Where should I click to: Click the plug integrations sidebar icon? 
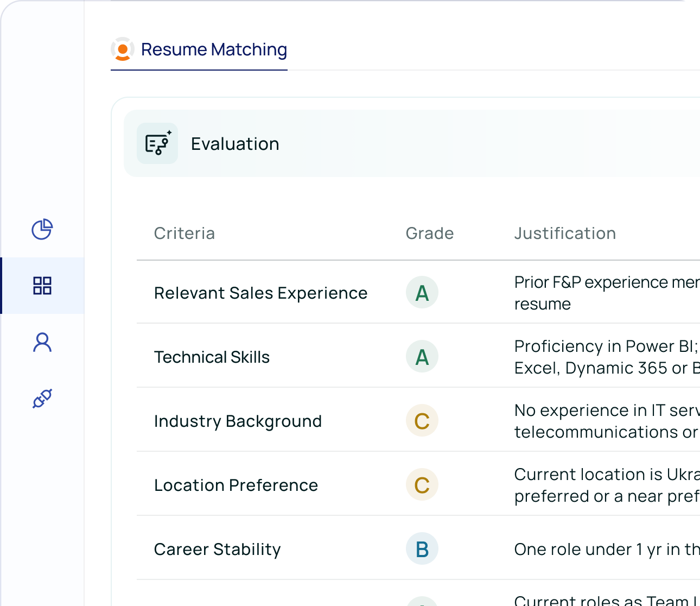click(42, 399)
